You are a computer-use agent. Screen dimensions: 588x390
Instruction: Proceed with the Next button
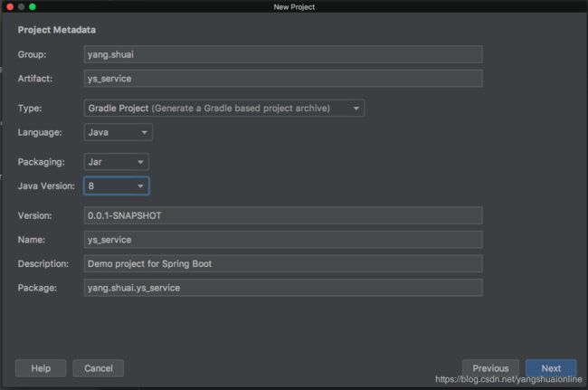(551, 368)
